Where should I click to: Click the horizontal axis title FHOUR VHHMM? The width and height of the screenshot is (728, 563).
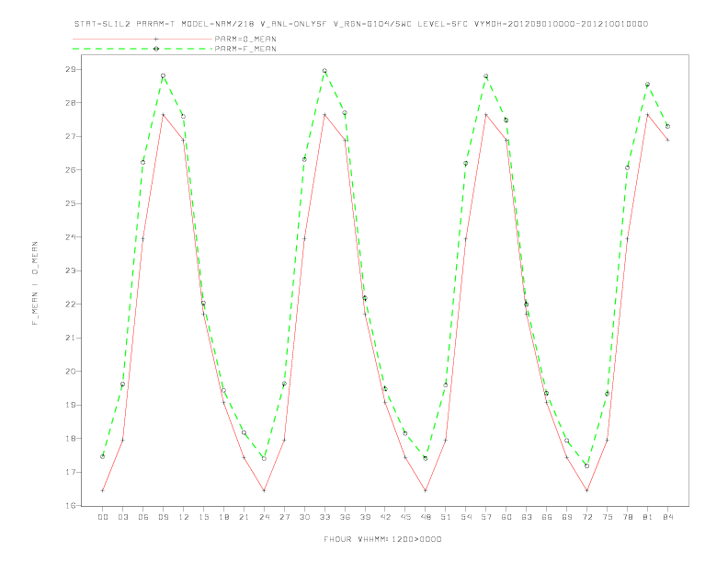pos(382,539)
